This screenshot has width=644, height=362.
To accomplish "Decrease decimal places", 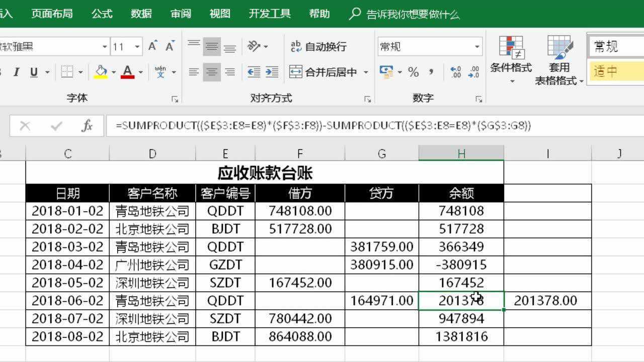I will click(x=474, y=72).
